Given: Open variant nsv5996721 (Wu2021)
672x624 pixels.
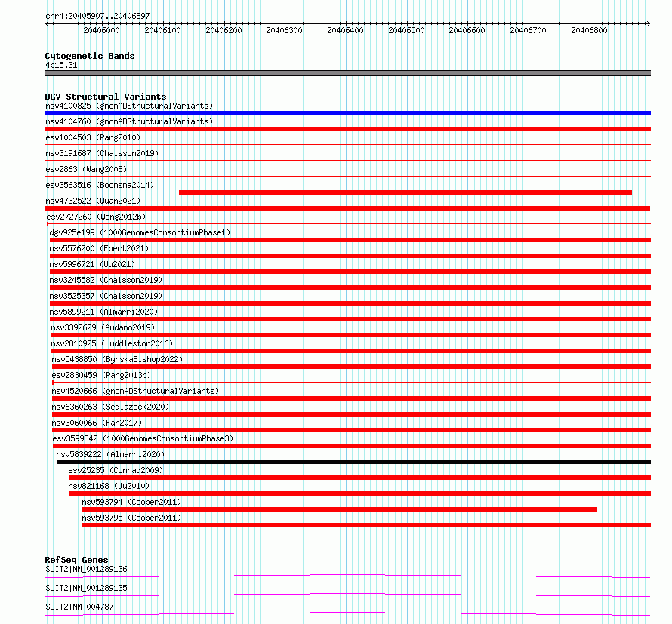Looking at the screenshot, I should [x=92, y=264].
